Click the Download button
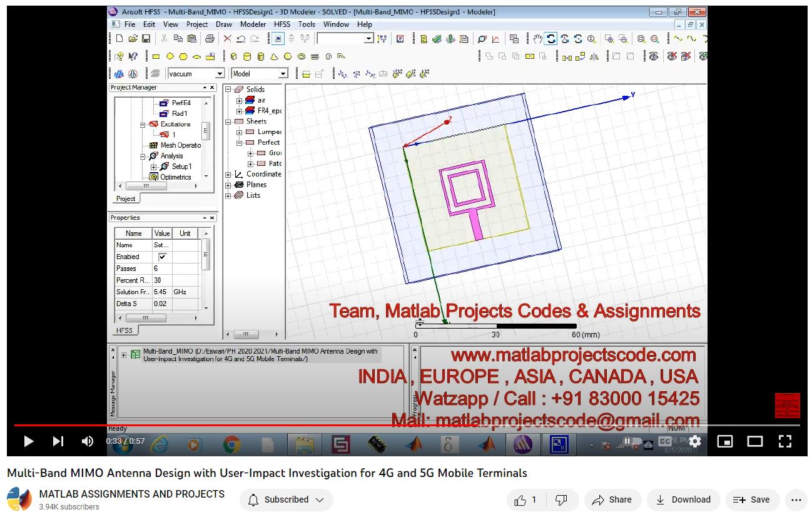This screenshot has width=812, height=517. point(683,499)
